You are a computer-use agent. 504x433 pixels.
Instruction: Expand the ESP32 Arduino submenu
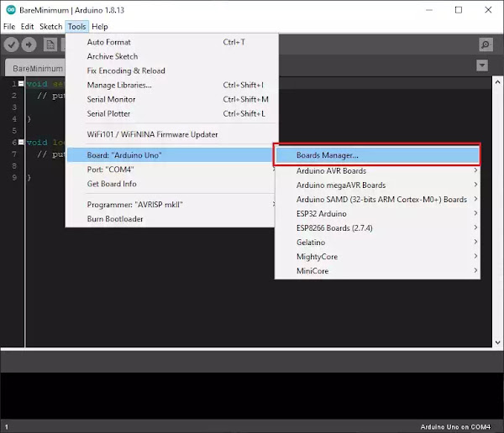(377, 214)
